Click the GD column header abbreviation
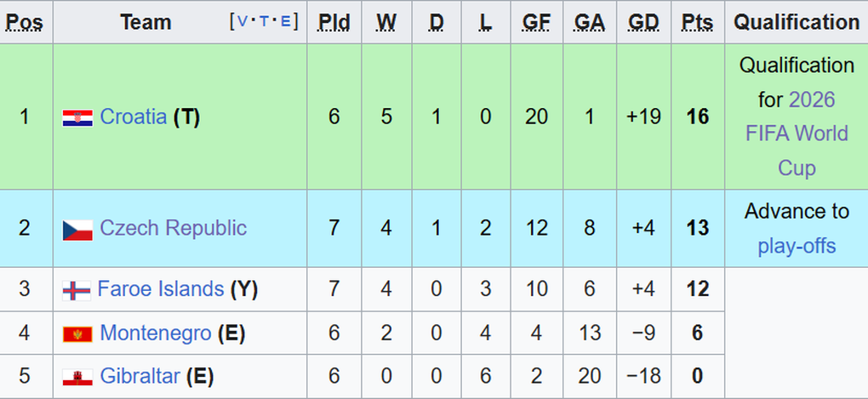 [642, 22]
